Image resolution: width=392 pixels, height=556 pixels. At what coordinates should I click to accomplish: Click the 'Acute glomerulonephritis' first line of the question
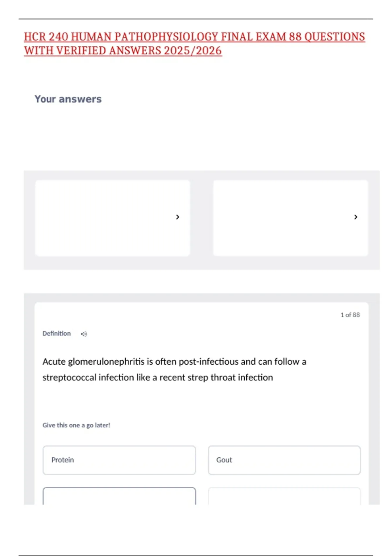tap(174, 362)
